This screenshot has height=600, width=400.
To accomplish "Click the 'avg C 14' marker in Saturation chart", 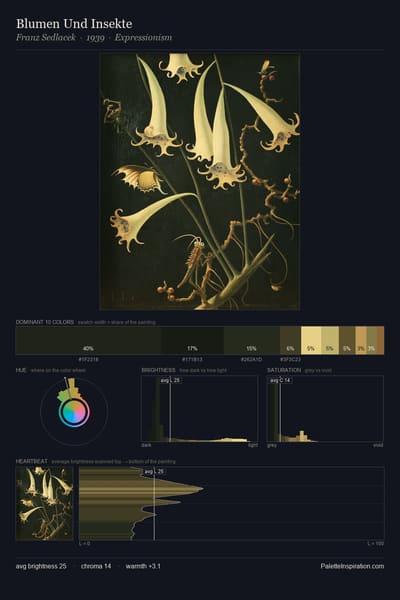I will pyautogui.click(x=280, y=380).
